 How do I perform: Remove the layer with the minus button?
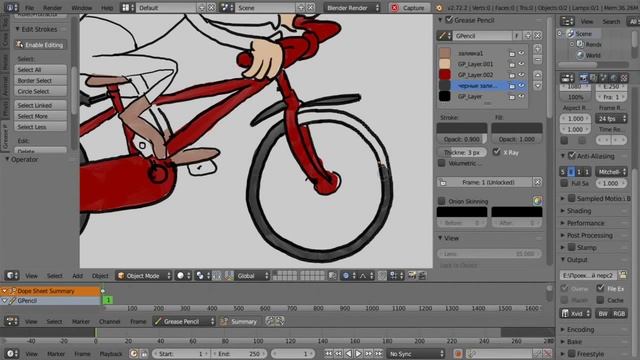[538, 60]
